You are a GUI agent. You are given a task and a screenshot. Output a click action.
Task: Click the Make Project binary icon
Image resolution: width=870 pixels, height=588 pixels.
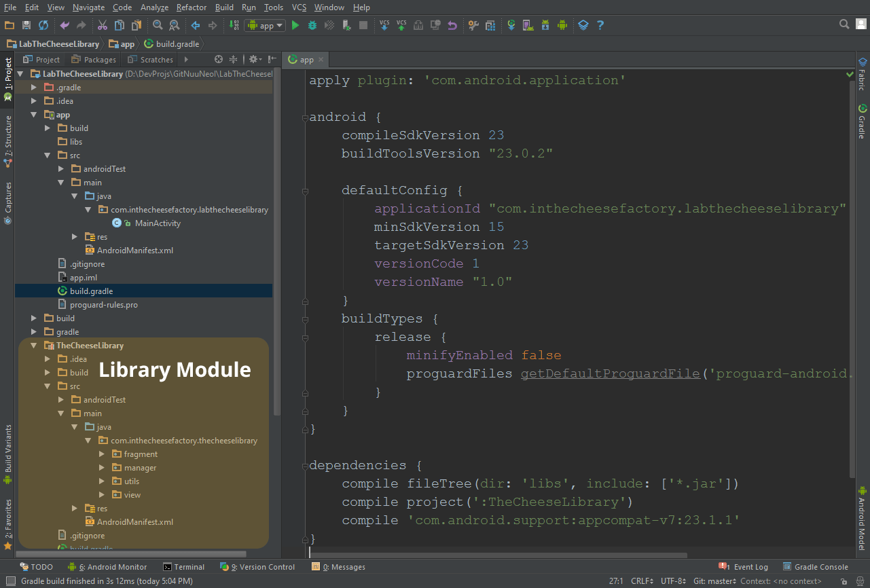click(234, 25)
